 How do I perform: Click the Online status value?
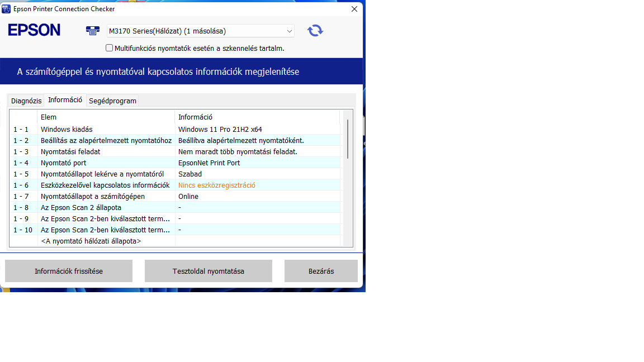tap(188, 196)
